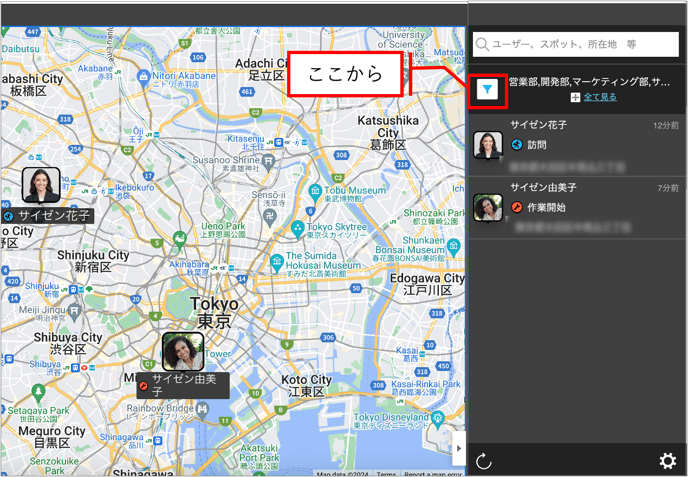Collapse side panel with map edge arrow
The width and height of the screenshot is (688, 477).
click(459, 448)
